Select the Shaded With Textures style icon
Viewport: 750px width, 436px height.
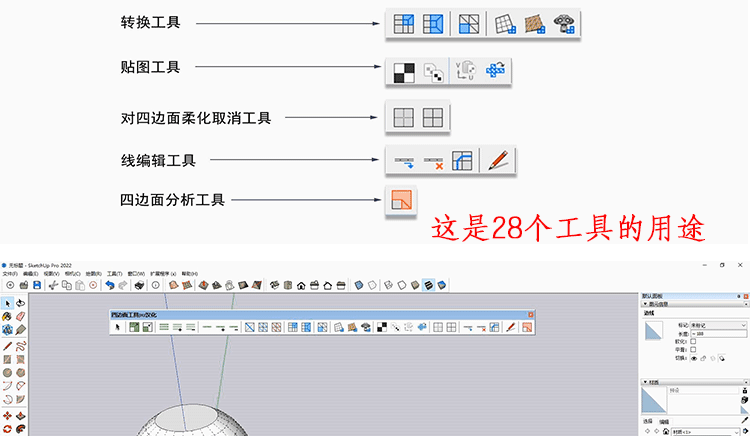coord(429,285)
